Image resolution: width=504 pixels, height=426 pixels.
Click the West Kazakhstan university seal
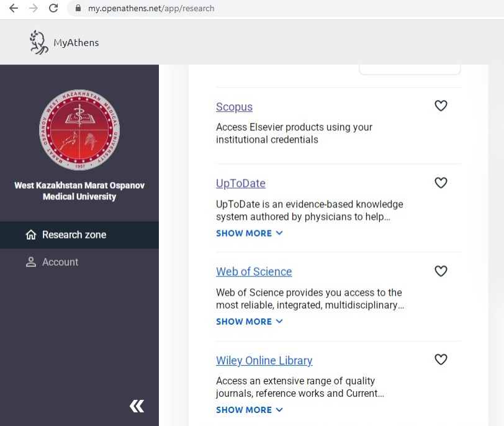(x=79, y=130)
